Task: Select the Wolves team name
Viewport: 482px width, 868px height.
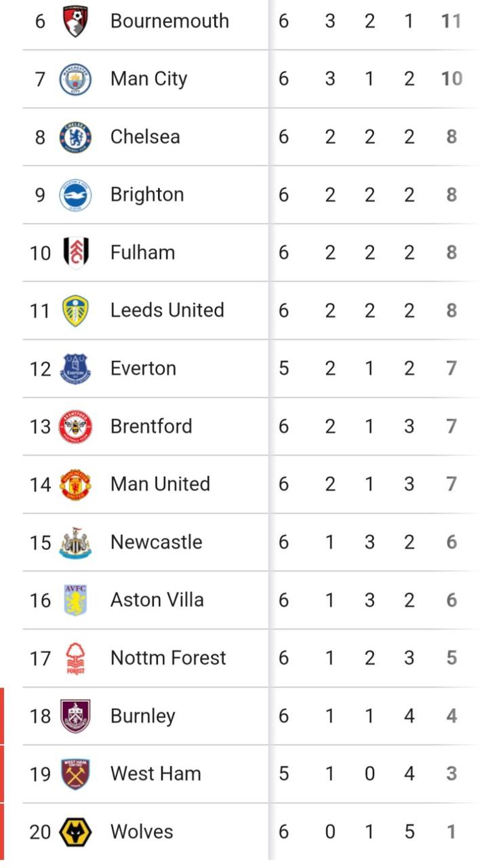Action: tap(142, 832)
